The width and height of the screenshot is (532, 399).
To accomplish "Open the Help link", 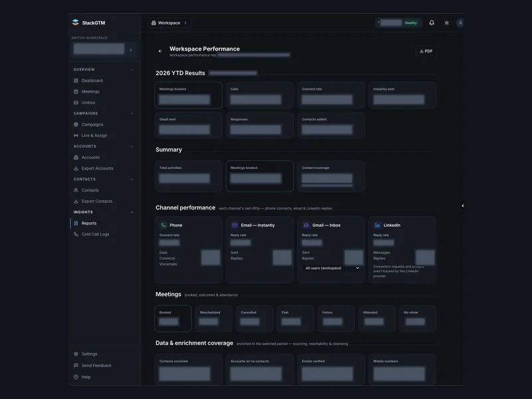I will [86, 377].
